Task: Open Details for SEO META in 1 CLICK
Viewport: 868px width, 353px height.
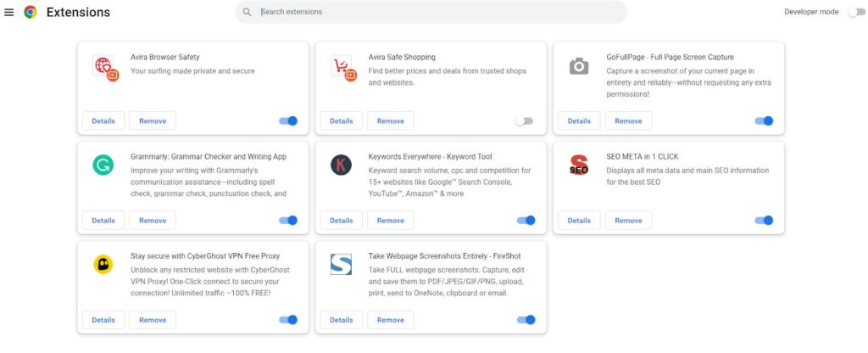Action: pos(579,220)
